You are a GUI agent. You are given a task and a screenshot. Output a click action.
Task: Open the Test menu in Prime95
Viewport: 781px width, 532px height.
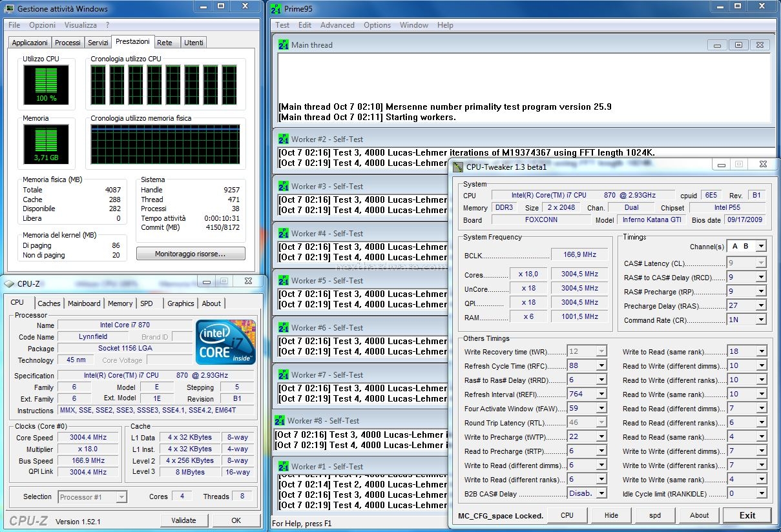282,25
